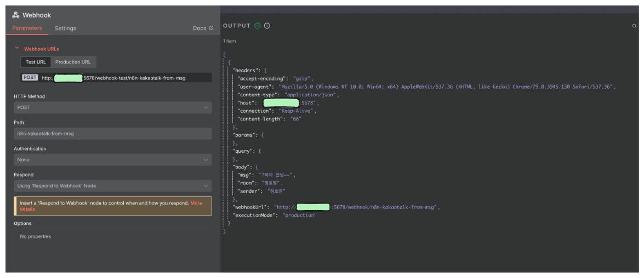Screen dimensions: 644x278
Task: Click the "No properties" text under Options
Action: point(35,236)
